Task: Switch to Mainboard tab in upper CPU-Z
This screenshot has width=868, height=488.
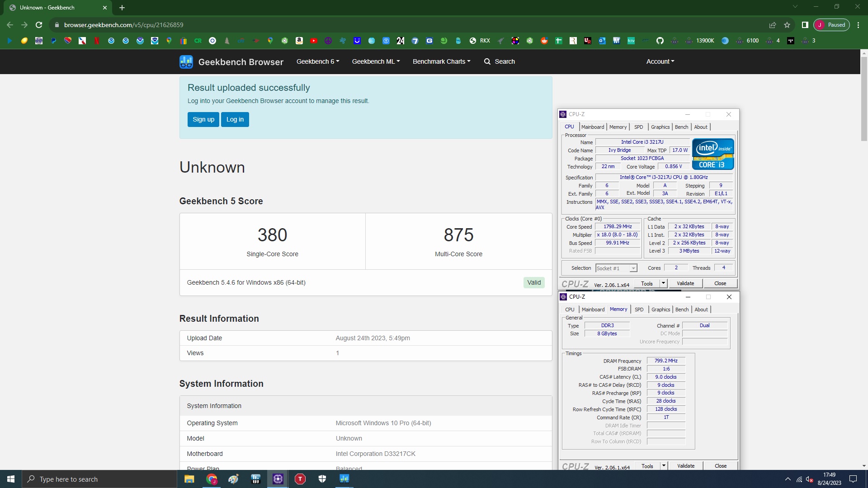Action: [593, 127]
